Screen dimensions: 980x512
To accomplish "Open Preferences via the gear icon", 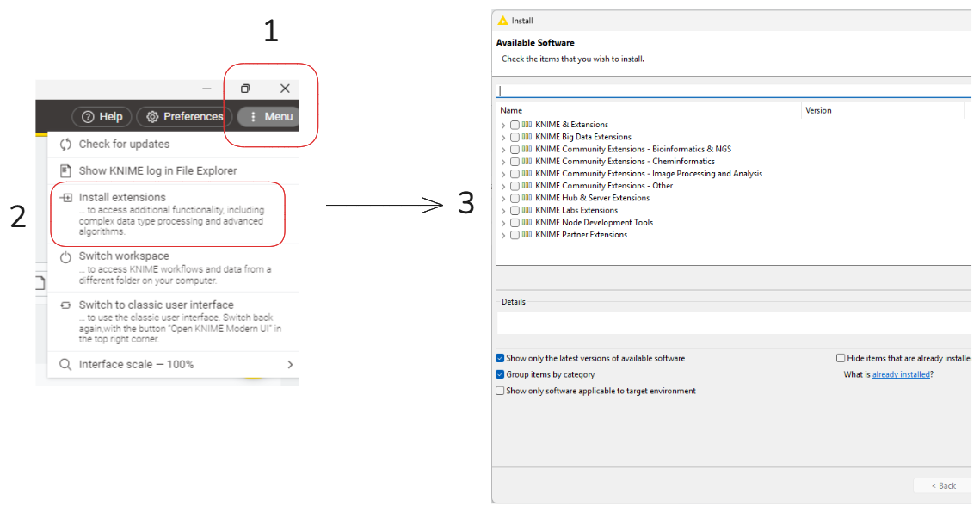I will point(152,117).
